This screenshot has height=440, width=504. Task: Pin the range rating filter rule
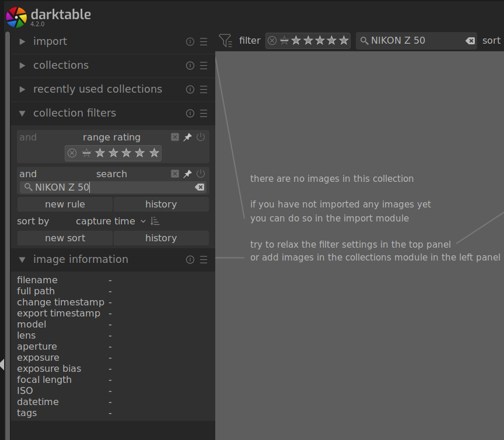tap(187, 137)
